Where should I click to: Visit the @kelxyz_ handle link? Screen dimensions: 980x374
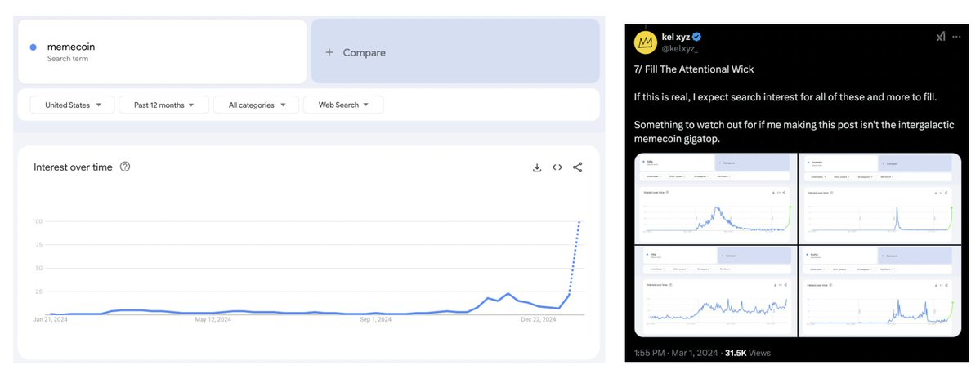691,50
